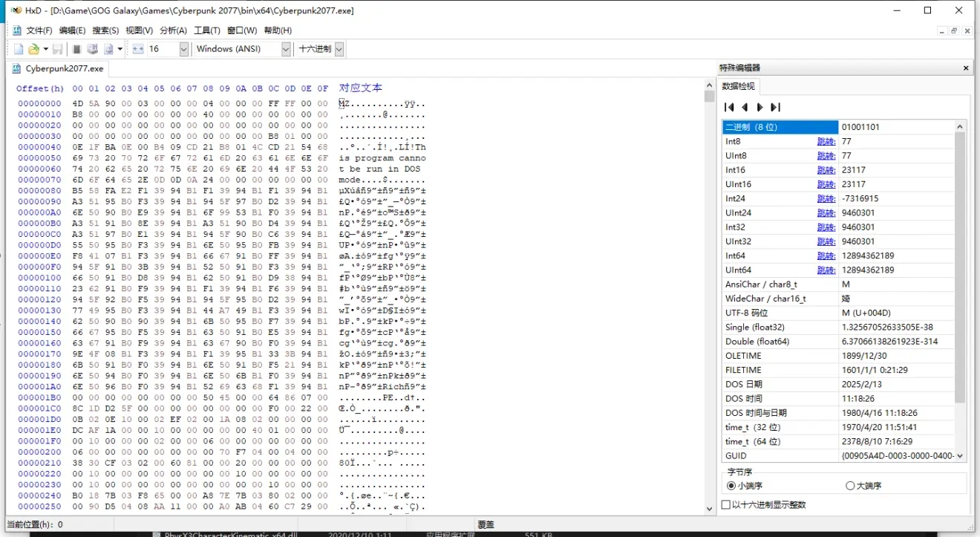Select the GUID row in inspector
The image size is (980, 537).
(x=838, y=455)
